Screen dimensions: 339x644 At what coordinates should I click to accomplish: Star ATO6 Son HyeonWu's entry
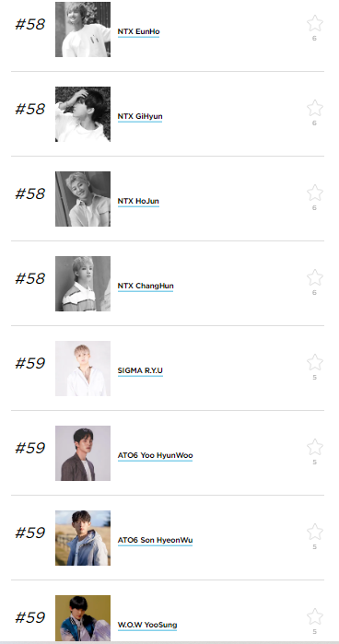pos(315,532)
